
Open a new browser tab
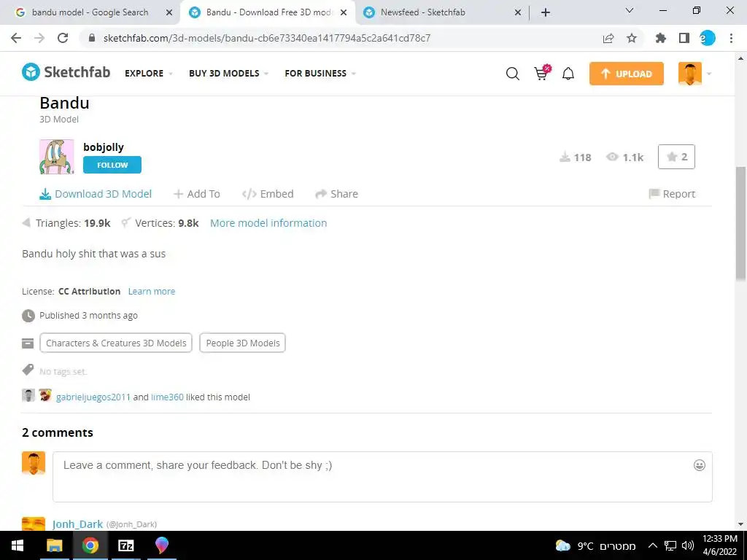click(x=546, y=13)
